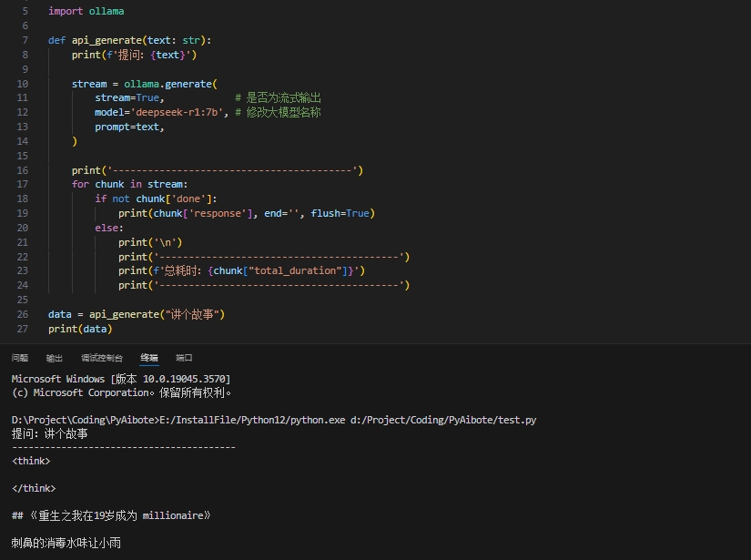Open the 调试控制台 tab
751x560 pixels.
[102, 358]
